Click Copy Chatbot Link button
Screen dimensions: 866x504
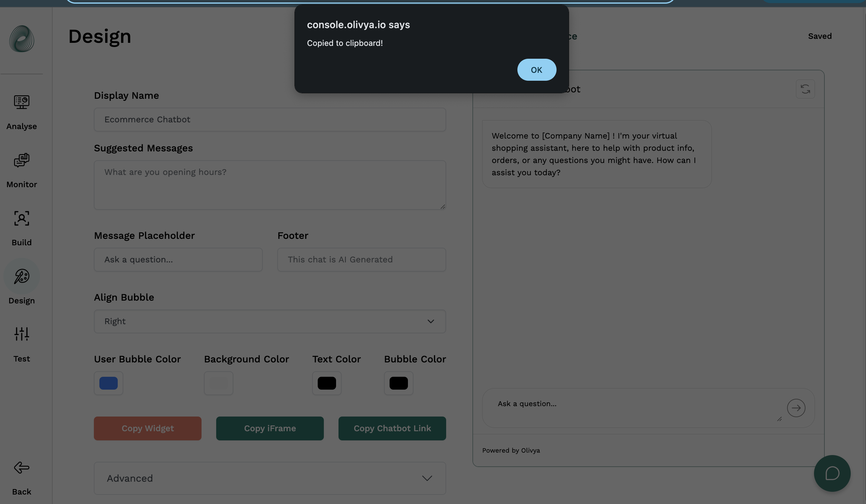[392, 428]
